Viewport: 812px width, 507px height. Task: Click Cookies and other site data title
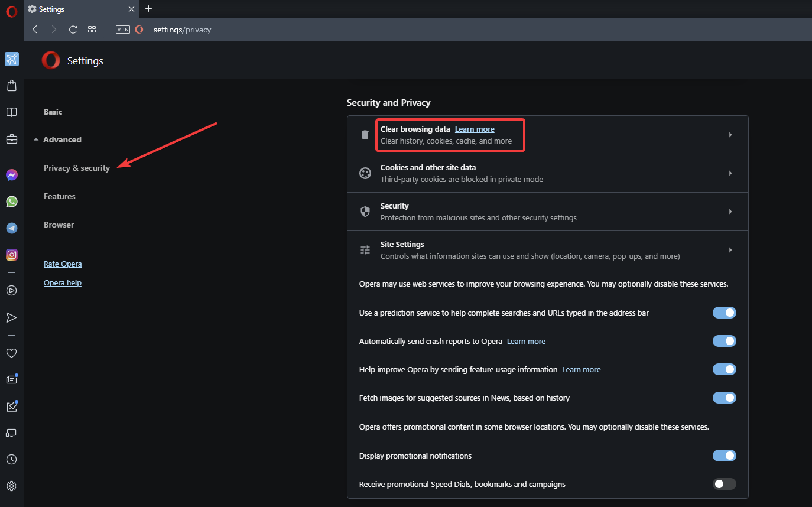428,167
